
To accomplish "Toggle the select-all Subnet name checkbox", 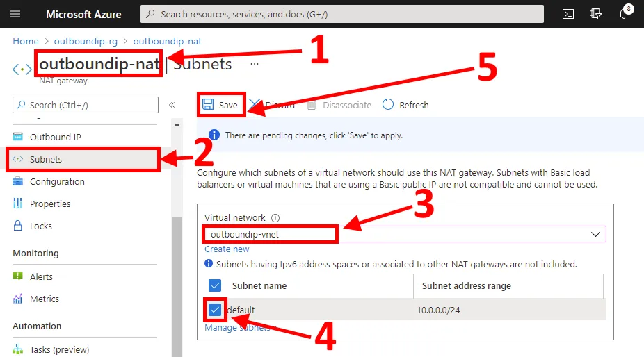I will (x=215, y=285).
